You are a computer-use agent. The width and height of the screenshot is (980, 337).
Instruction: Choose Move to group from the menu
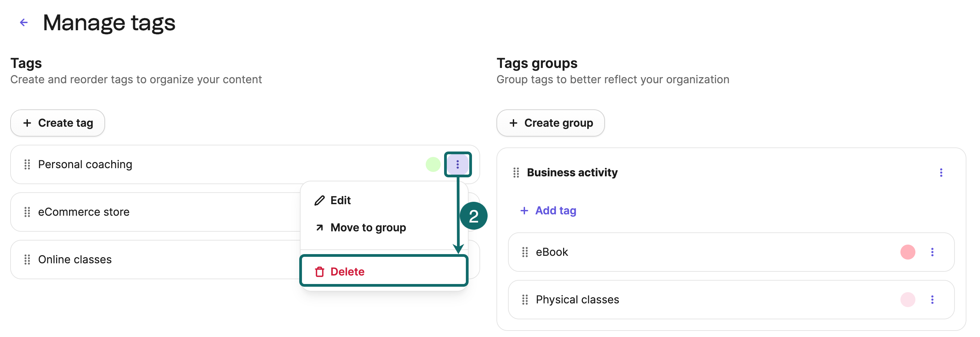[x=368, y=228]
